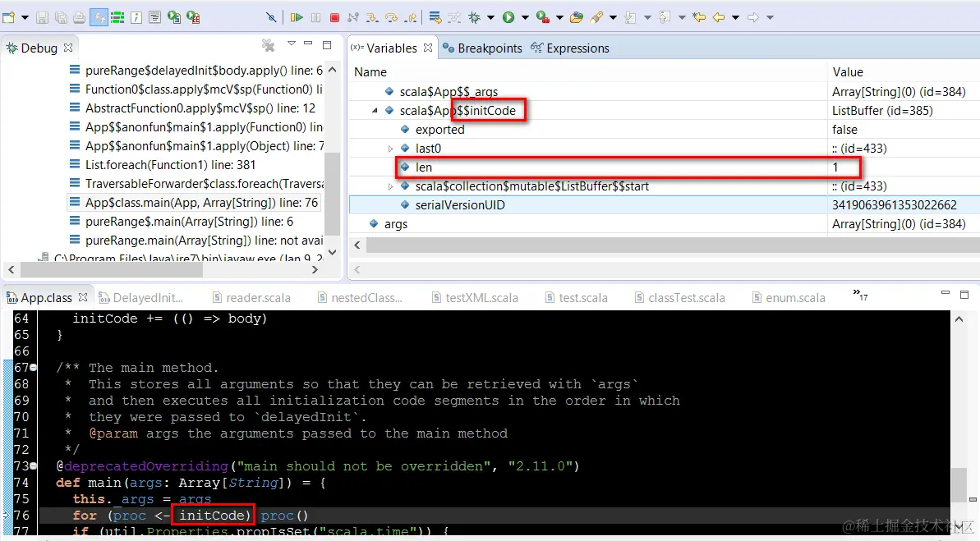Select the len variable row
Screen dimensions: 980x541
click(665, 167)
